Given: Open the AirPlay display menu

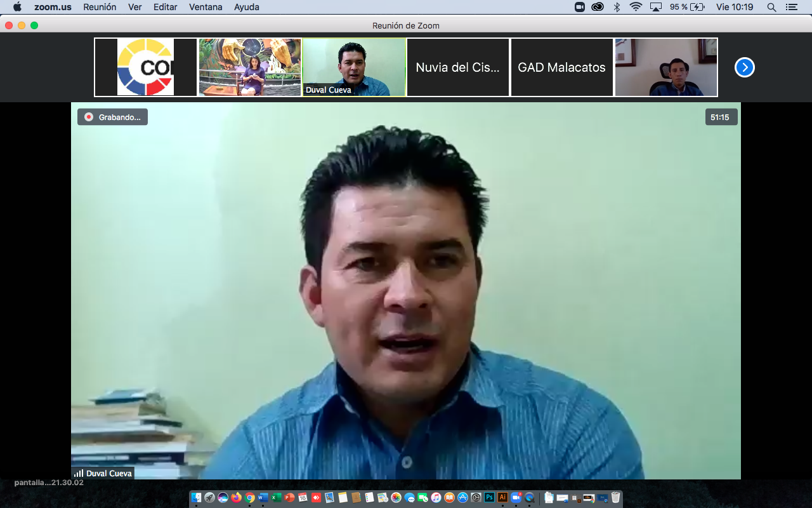Looking at the screenshot, I should point(656,7).
